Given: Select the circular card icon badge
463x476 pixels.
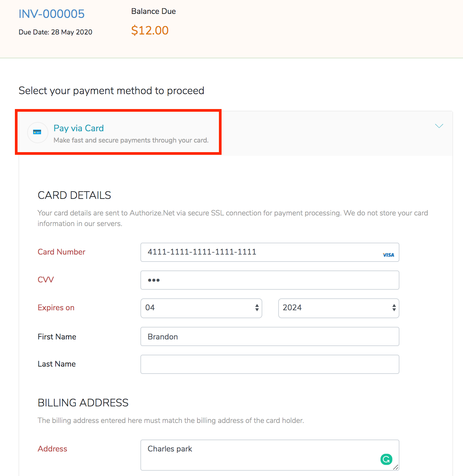Looking at the screenshot, I should click(37, 132).
